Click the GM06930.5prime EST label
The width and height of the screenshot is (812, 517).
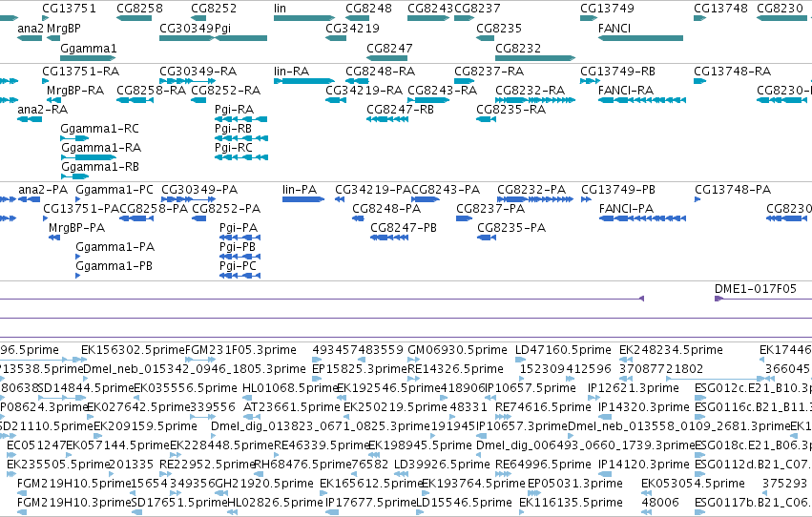click(x=457, y=350)
